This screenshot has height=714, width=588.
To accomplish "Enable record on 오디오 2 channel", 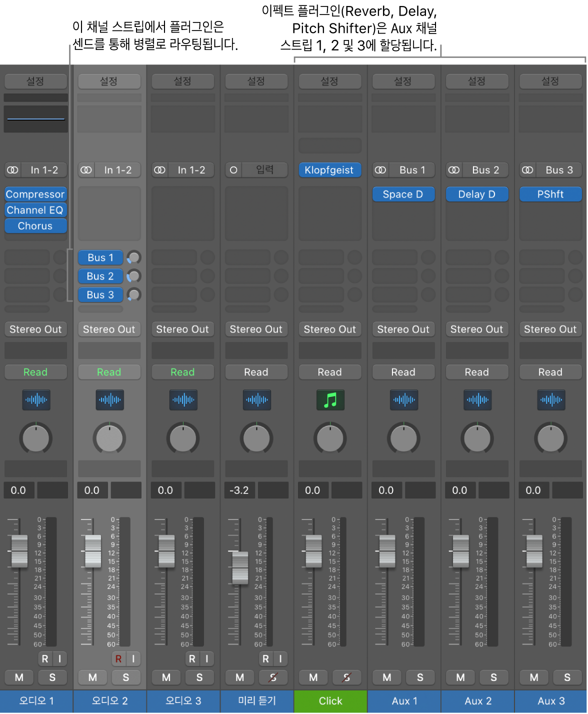I will point(118,659).
